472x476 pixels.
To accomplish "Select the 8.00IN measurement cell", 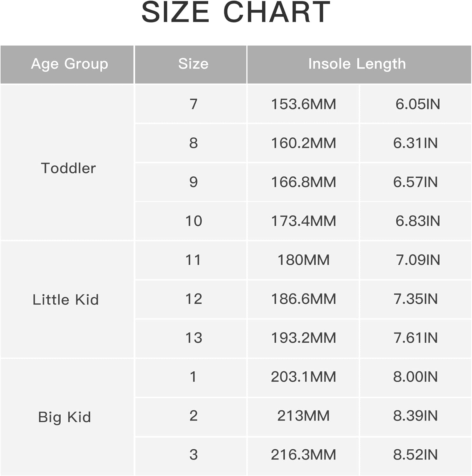I will [x=415, y=377].
